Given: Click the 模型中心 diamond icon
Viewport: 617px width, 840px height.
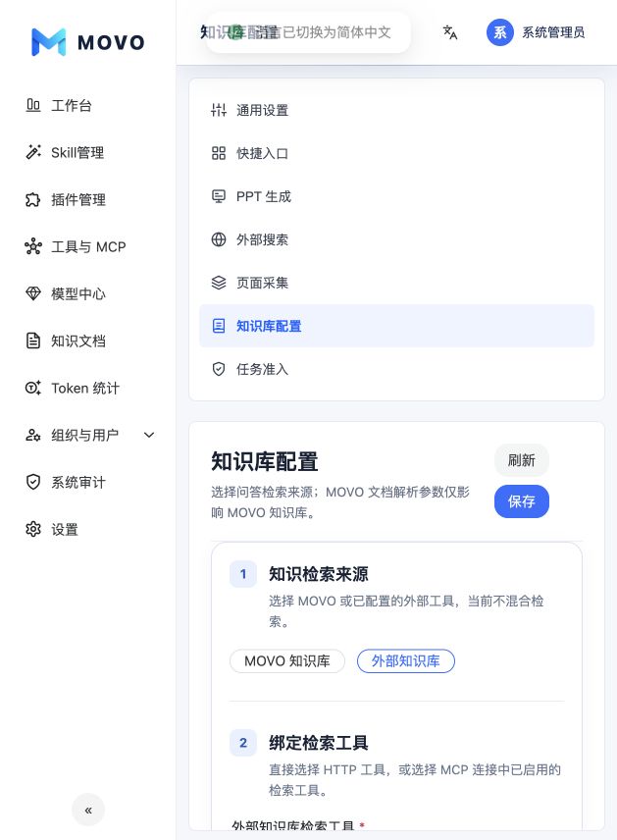Looking at the screenshot, I should (x=33, y=293).
